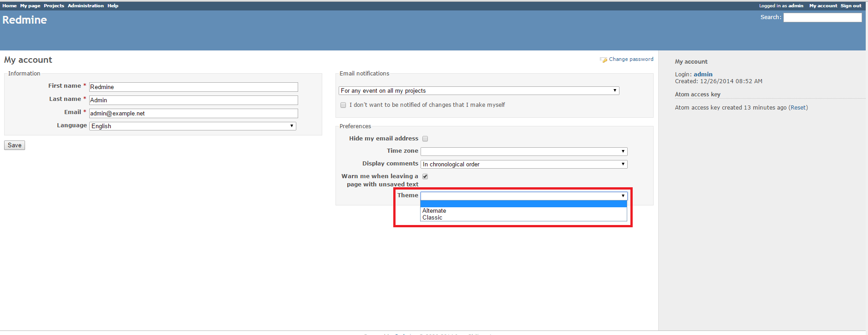
Task: Open the admin login profile link
Action: click(x=703, y=74)
